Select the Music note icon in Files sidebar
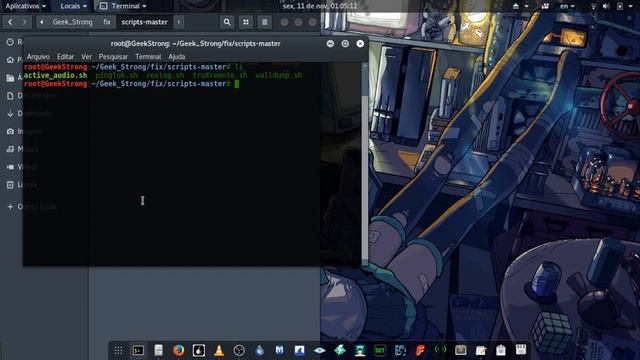This screenshot has height=360, width=640. click(10, 149)
